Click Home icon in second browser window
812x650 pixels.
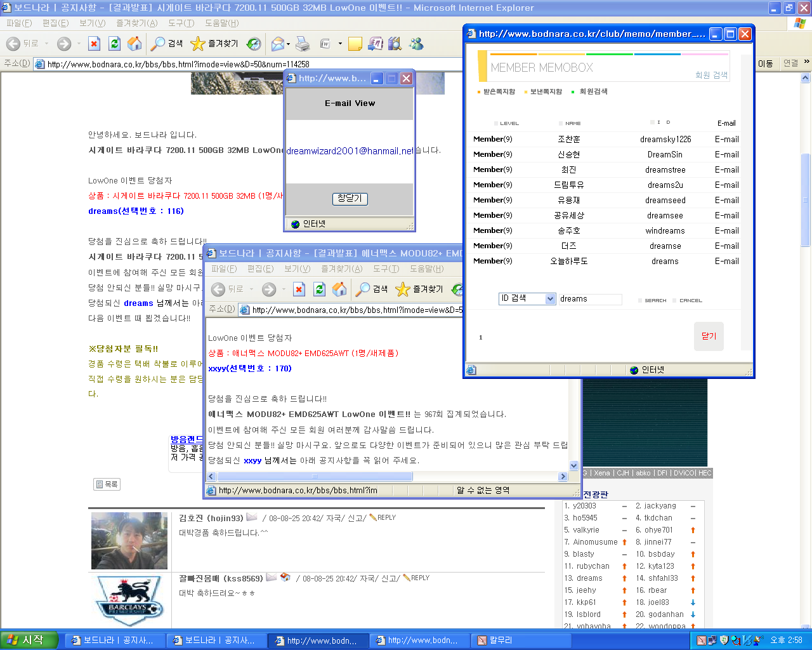point(339,289)
